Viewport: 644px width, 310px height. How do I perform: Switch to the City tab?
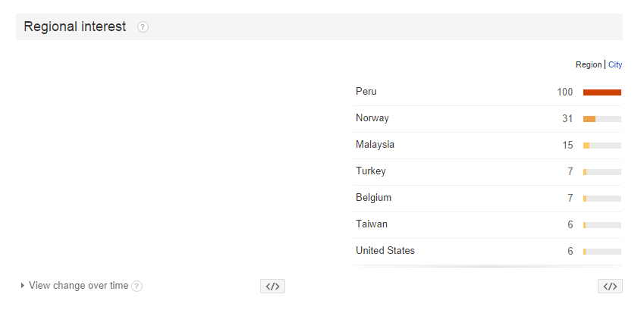[x=615, y=64]
